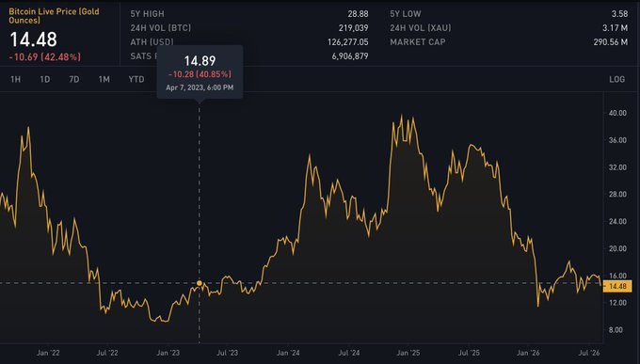Click the 290.56 M market cap value

pyautogui.click(x=611, y=42)
